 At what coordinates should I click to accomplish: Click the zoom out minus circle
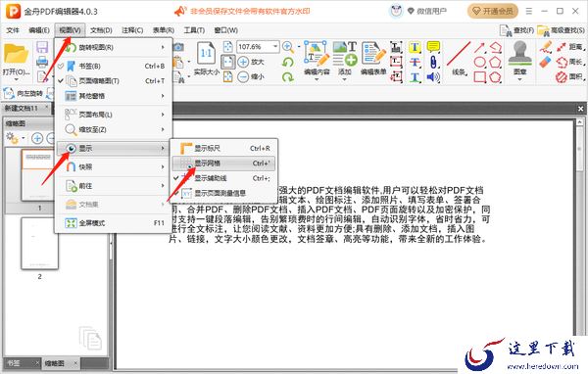pos(243,76)
